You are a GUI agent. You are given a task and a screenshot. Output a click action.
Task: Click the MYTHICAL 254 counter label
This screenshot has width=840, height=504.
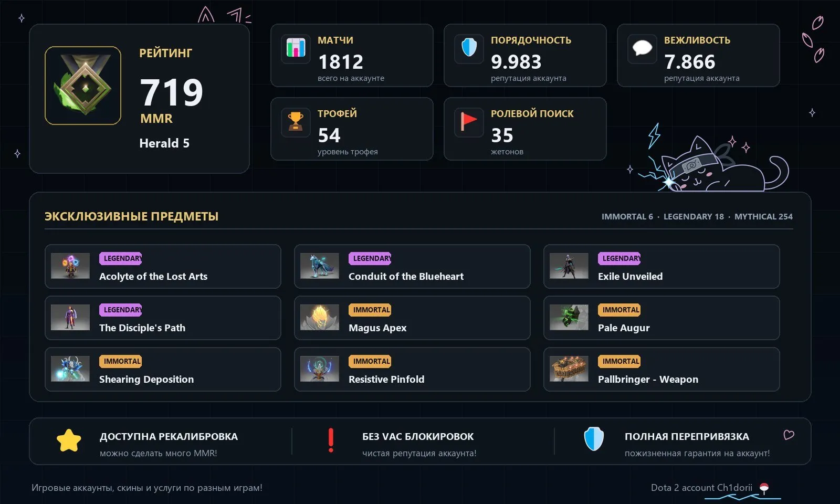click(763, 216)
